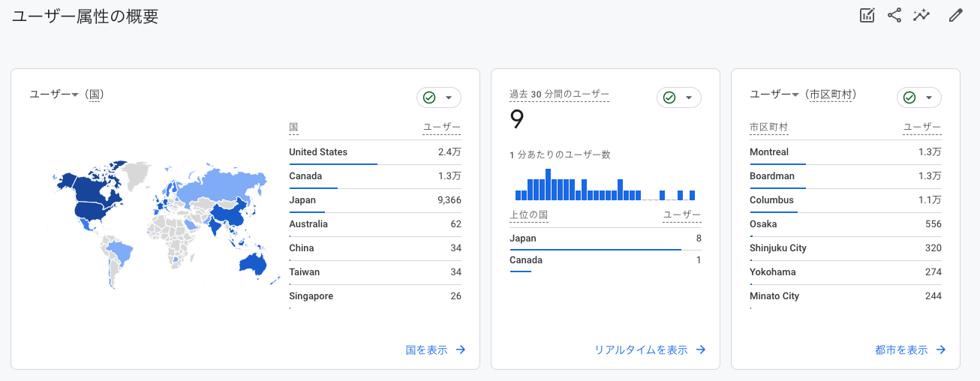980x381 pixels.
Task: Select the China row
Action: pyautogui.click(x=375, y=248)
